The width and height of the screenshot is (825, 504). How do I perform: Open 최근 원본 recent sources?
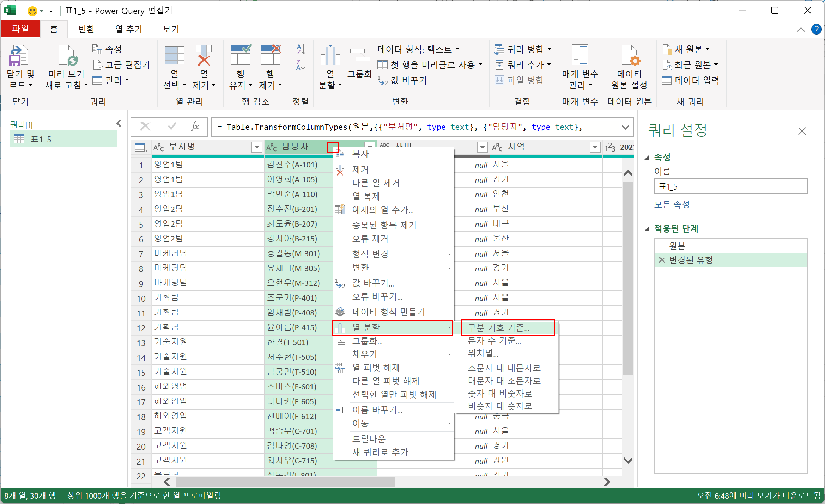click(x=690, y=64)
